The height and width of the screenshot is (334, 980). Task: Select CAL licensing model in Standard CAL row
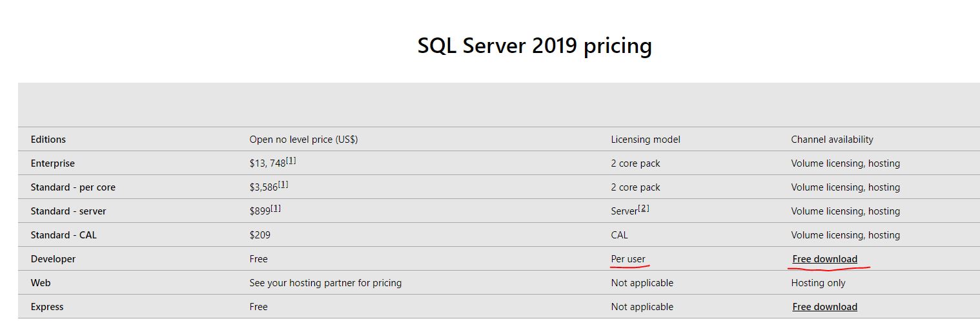click(619, 235)
